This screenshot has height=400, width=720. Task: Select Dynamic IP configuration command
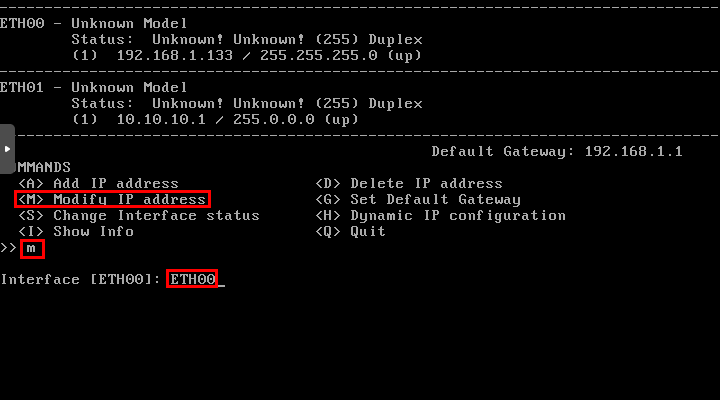pyautogui.click(x=440, y=215)
